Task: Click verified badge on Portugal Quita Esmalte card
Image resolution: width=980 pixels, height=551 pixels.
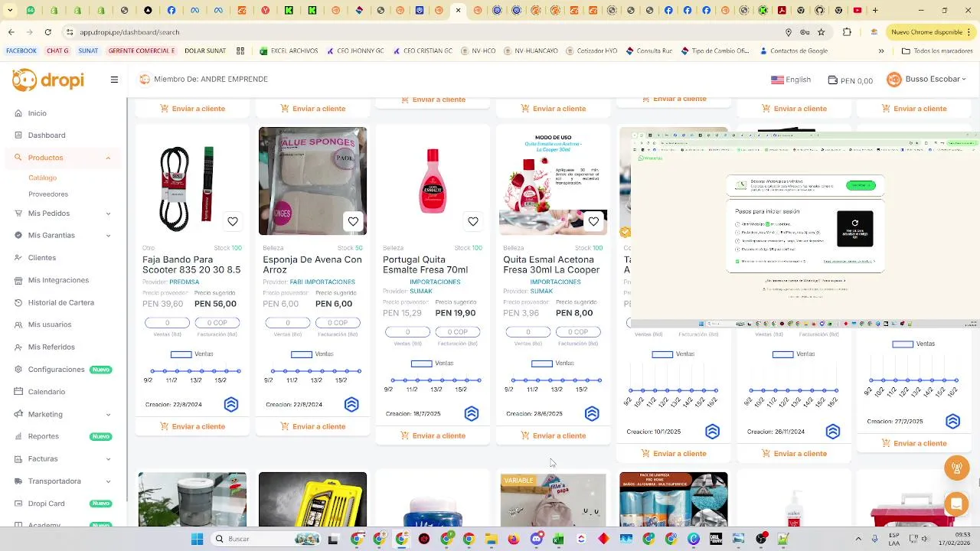Action: coord(472,413)
